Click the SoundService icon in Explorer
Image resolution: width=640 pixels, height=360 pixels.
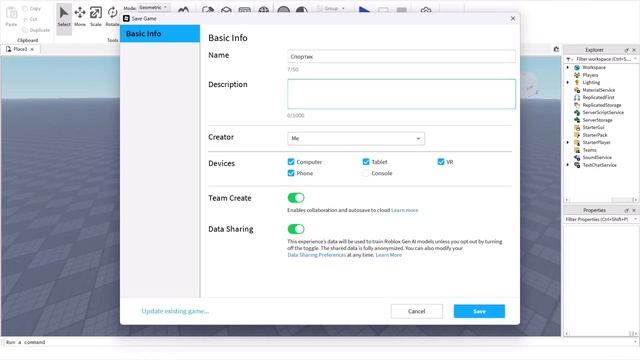coord(577,157)
